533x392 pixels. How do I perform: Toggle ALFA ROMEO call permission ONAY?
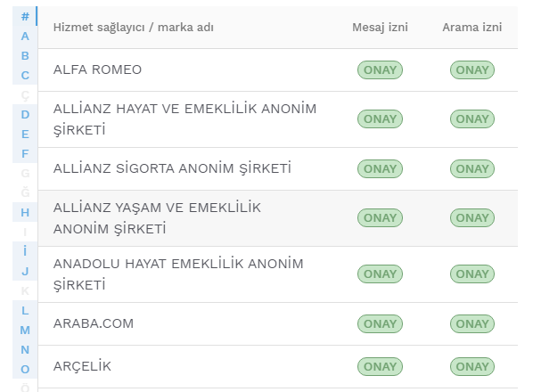click(472, 70)
